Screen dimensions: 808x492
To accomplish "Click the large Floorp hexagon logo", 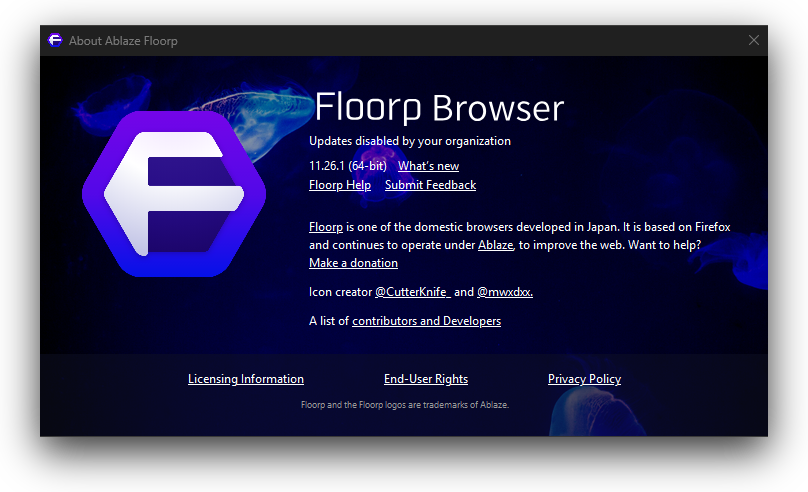I will pyautogui.click(x=174, y=194).
